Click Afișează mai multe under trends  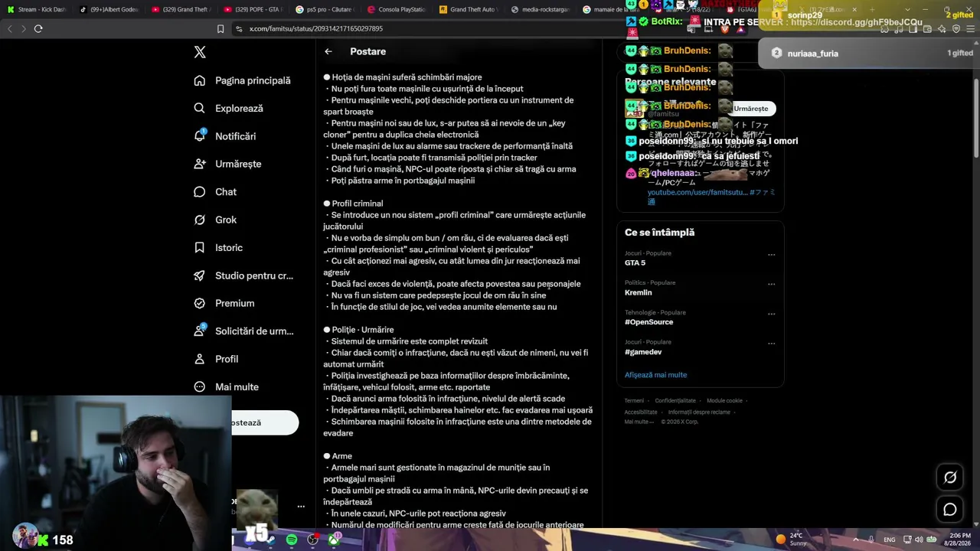click(x=655, y=375)
